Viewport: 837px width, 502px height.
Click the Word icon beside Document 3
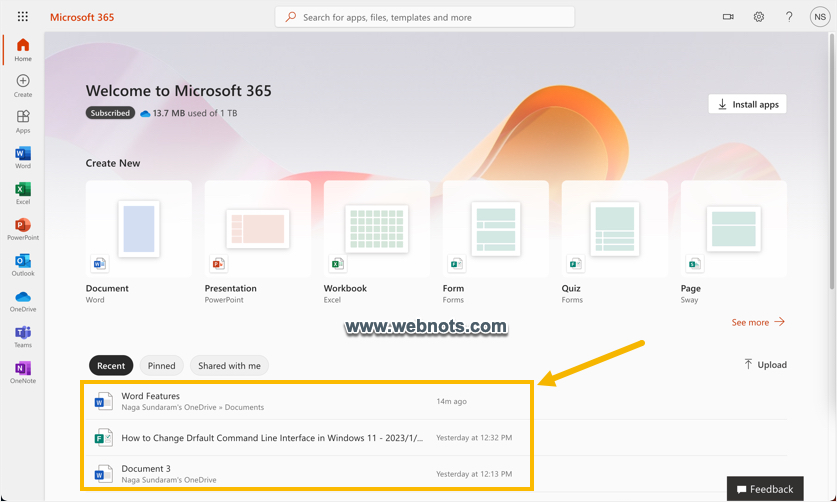(103, 474)
